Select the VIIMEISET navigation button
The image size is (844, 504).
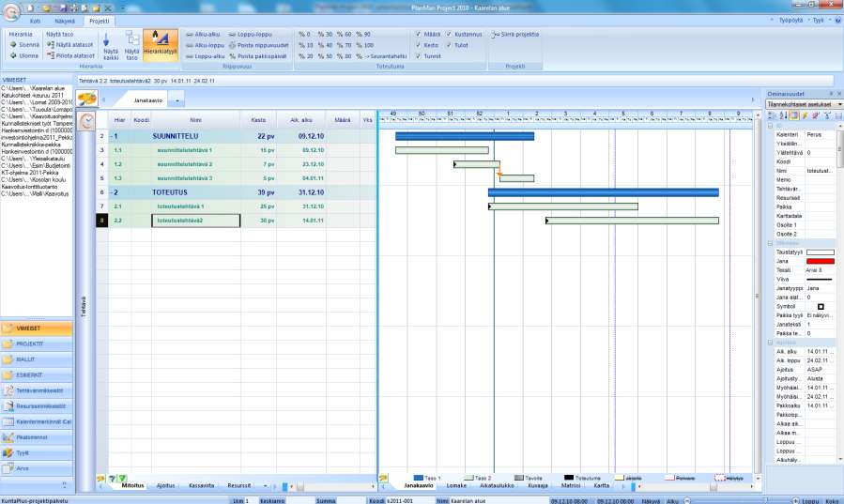click(37, 328)
